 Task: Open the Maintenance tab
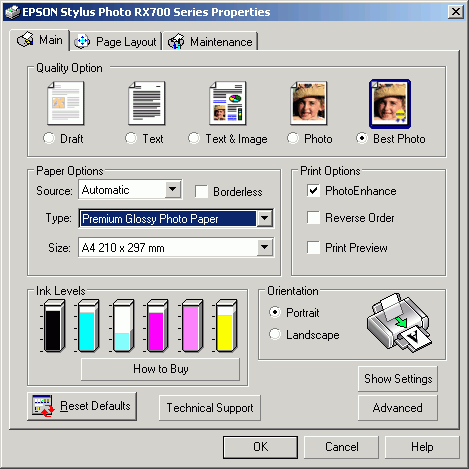pos(210,42)
